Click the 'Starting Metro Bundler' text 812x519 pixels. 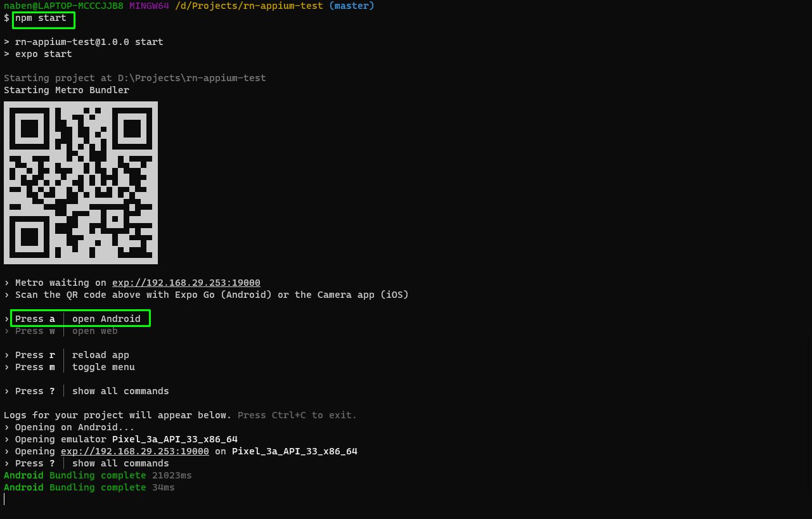[67, 90]
